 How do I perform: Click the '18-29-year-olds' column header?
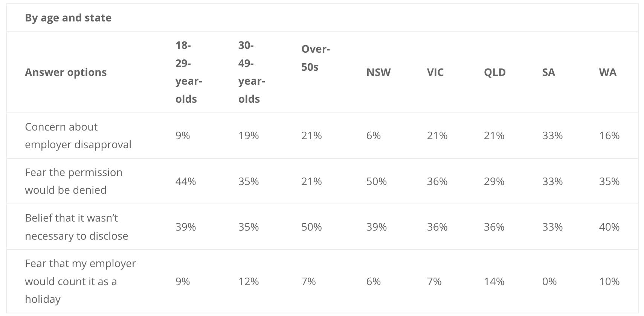click(189, 72)
